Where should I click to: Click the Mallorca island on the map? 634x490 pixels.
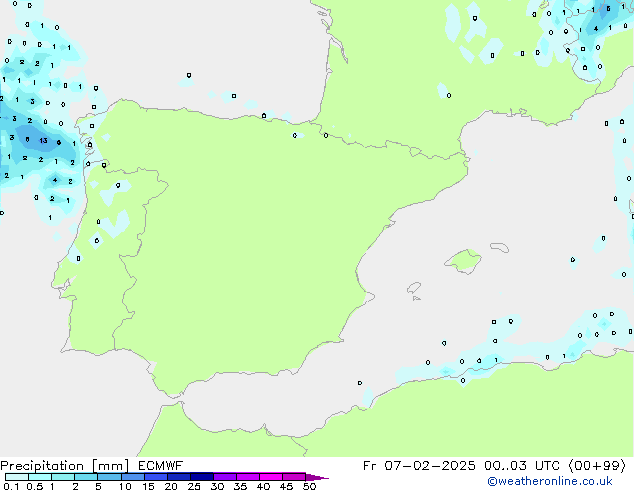tap(463, 261)
